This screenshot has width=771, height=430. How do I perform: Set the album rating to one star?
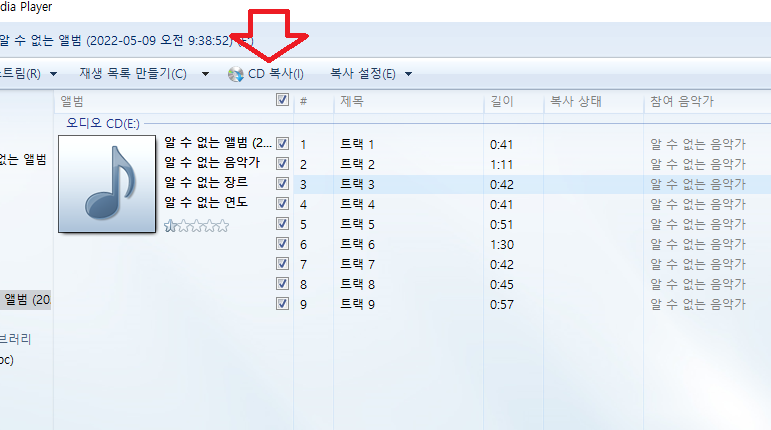(170, 226)
